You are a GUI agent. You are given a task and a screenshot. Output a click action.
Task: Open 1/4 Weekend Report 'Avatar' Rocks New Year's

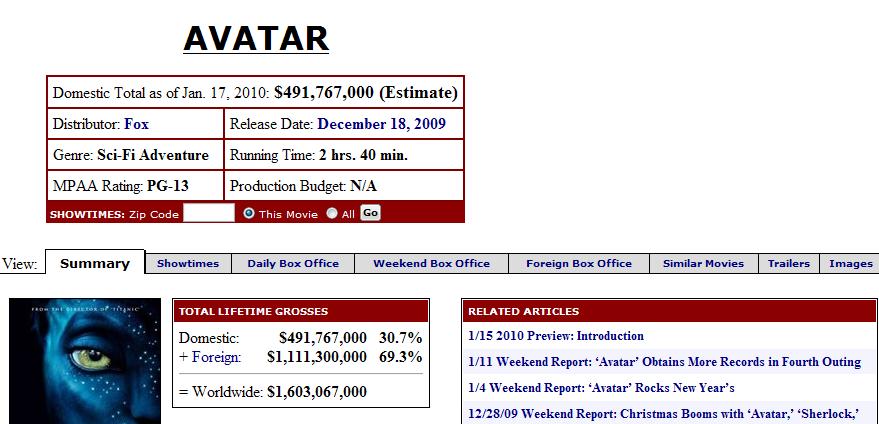click(601, 388)
